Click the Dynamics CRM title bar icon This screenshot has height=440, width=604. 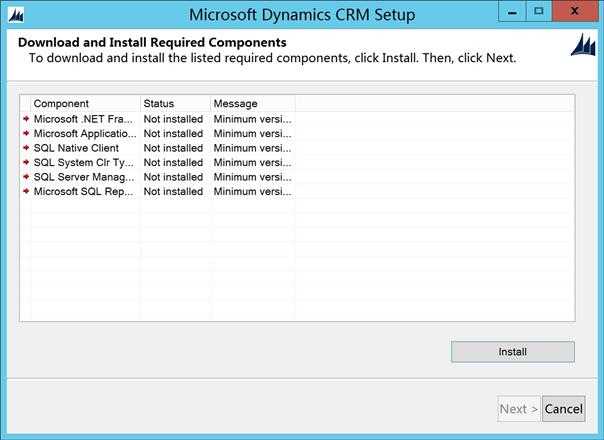click(16, 16)
